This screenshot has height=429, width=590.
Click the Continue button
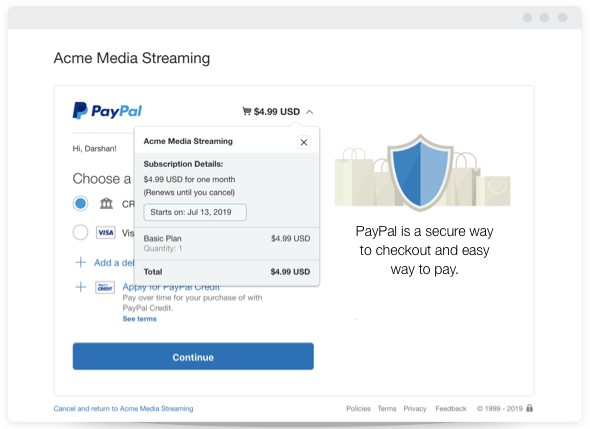[193, 356]
